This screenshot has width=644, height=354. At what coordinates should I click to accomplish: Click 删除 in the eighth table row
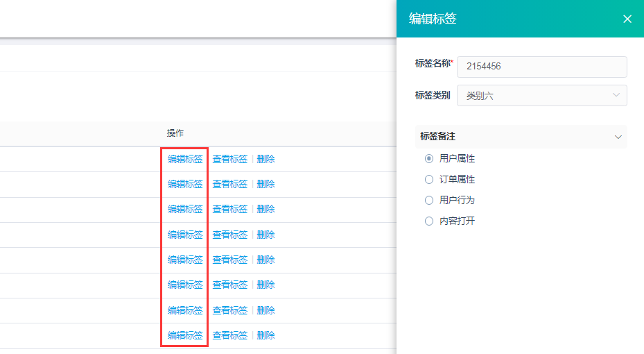coord(266,335)
